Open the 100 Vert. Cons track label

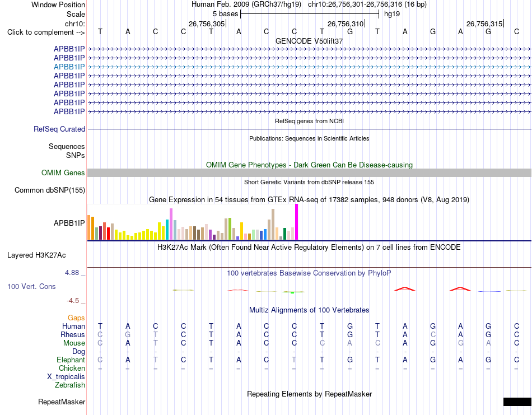[x=31, y=286]
